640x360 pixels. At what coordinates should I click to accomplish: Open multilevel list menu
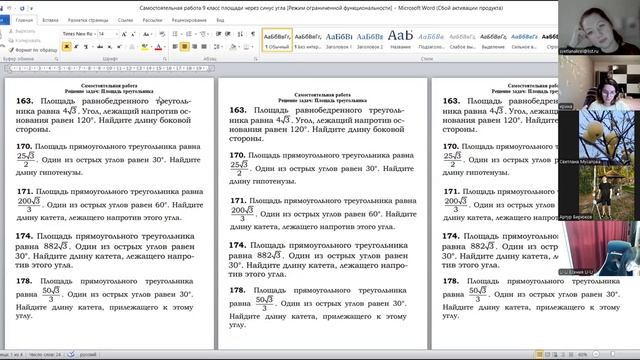pyautogui.click(x=204, y=34)
